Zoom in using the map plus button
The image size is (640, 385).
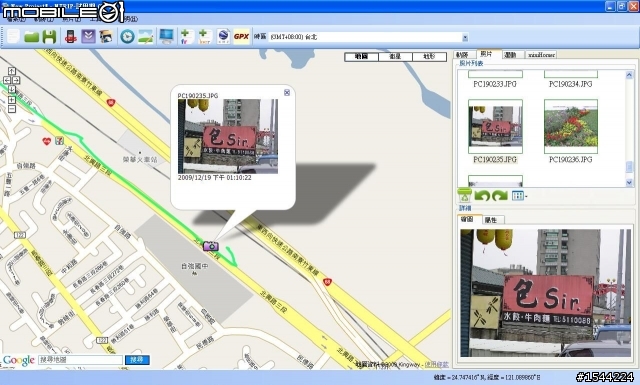11,100
